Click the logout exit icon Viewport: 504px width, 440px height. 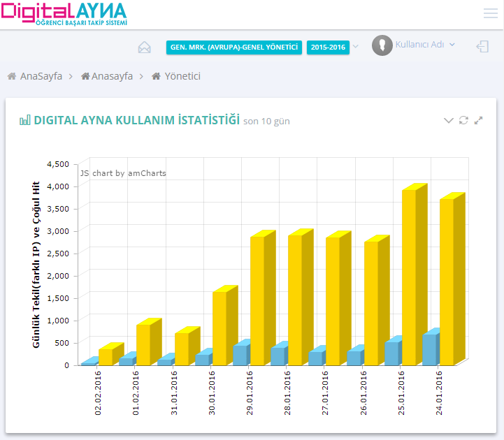pos(482,47)
